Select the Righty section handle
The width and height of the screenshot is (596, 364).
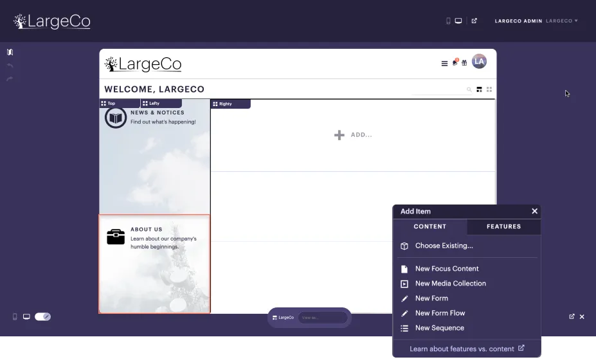tap(231, 104)
